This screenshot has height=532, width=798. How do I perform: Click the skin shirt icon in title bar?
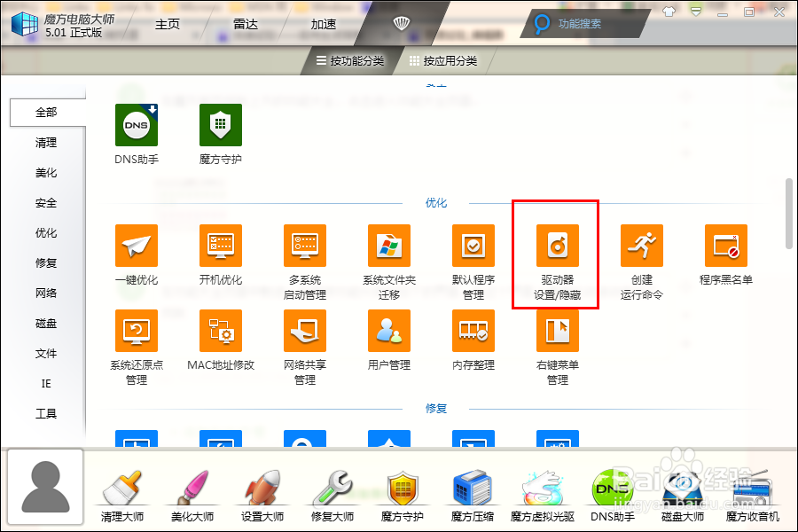[x=669, y=12]
